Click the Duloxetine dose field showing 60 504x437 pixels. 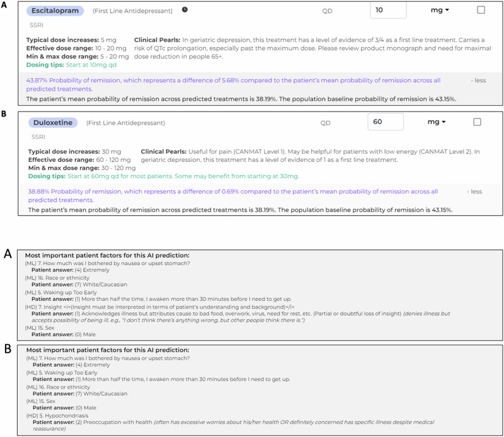385,122
